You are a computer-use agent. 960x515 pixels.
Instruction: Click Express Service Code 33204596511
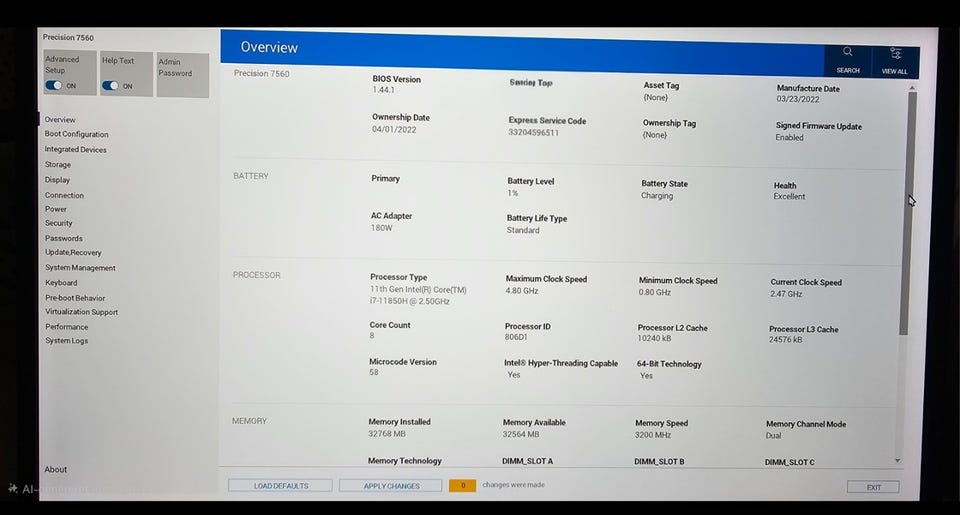click(x=533, y=132)
